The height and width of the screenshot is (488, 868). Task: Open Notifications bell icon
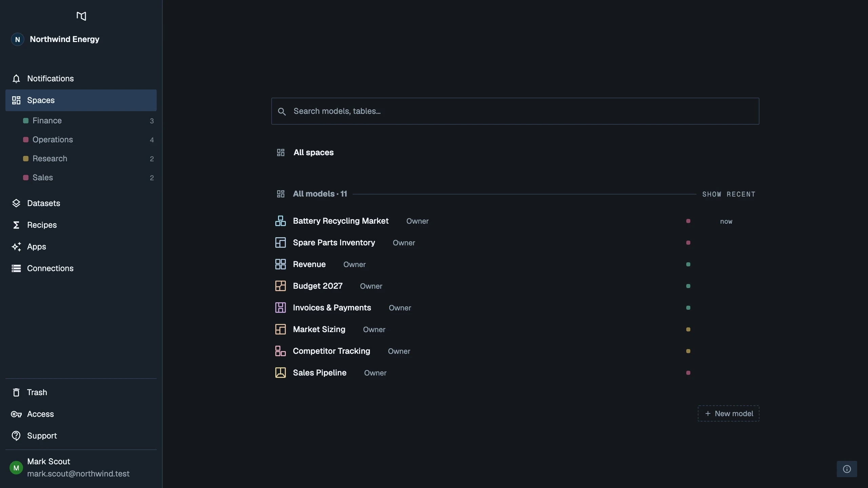[16, 79]
